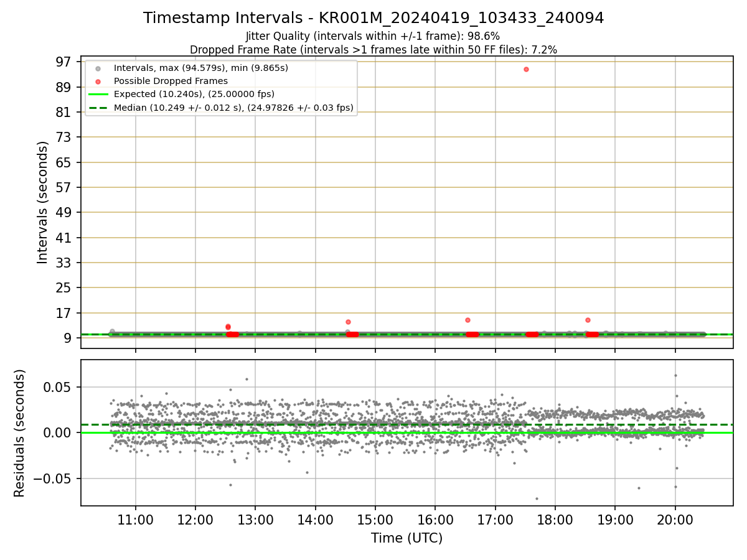Image resolution: width=747 pixels, height=560 pixels.
Task: Click legend entry 'Possible Dropped Frames'
Action: pyautogui.click(x=171, y=81)
